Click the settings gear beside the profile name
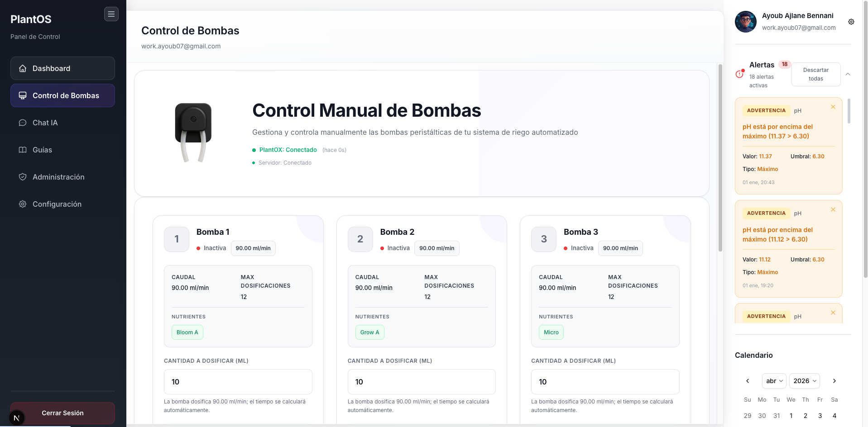Viewport: 868px width, 427px height. tap(851, 22)
